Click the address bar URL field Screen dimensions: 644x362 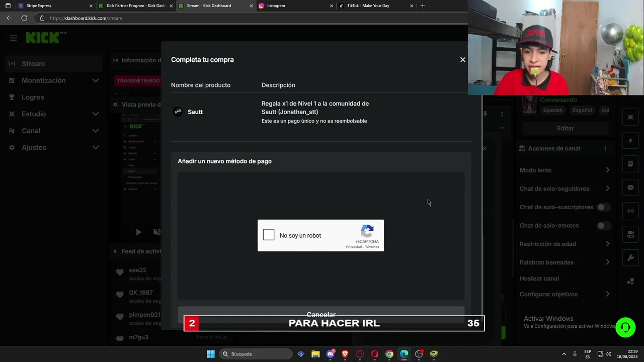click(252, 18)
